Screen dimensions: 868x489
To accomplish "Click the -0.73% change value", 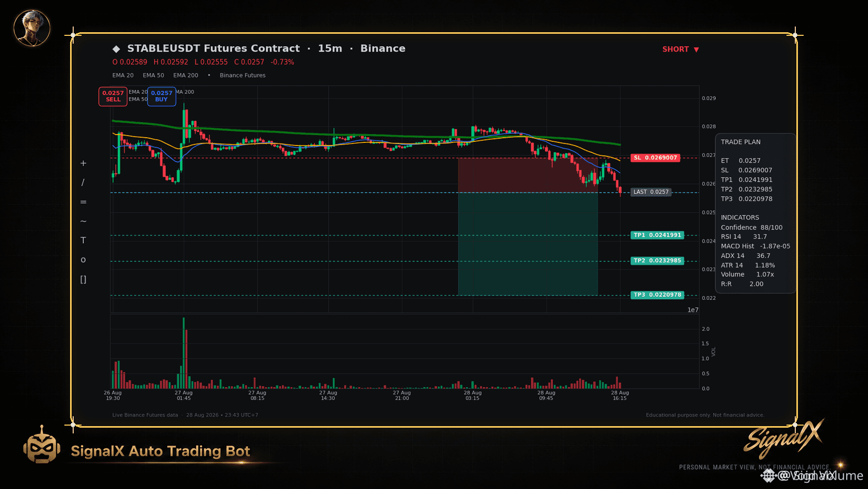I will (x=282, y=62).
